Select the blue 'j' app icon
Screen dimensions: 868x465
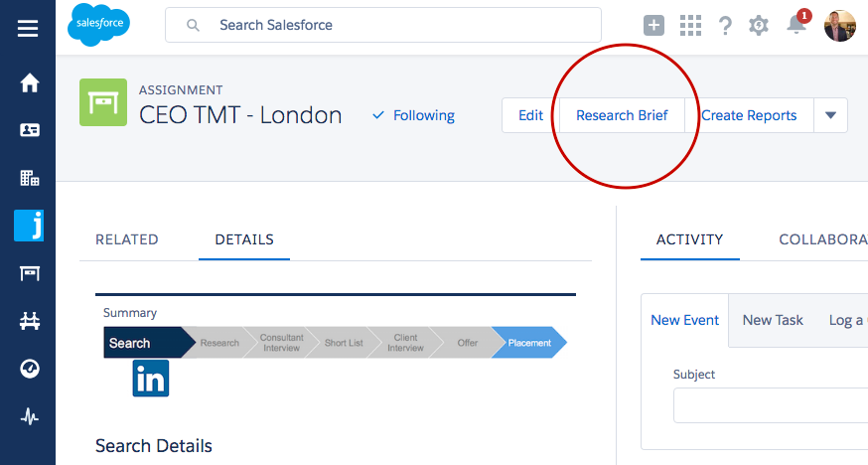pyautogui.click(x=29, y=226)
